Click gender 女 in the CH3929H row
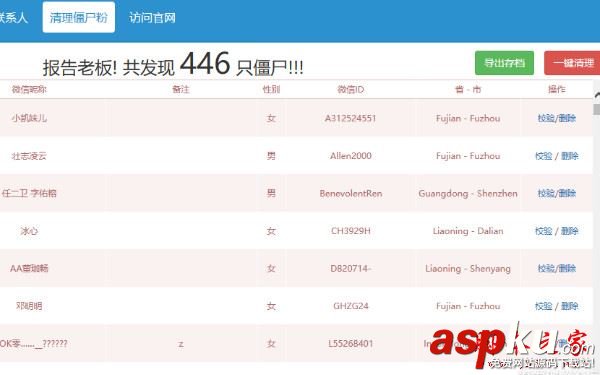 [x=271, y=231]
